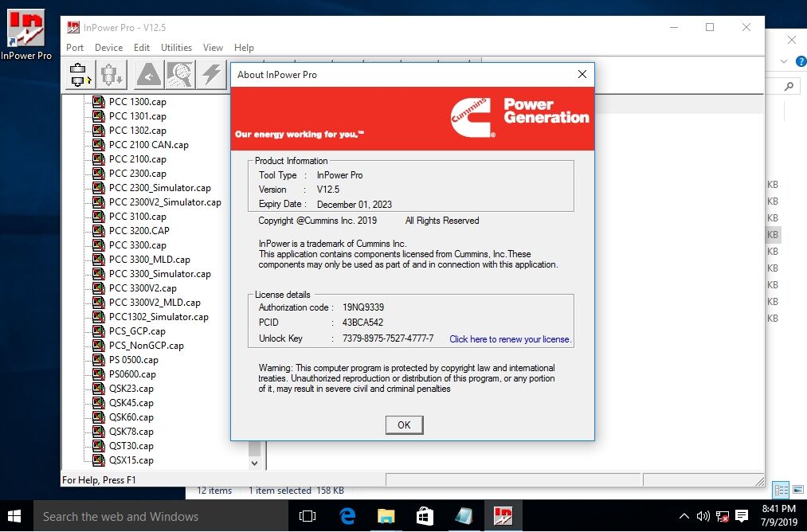Click the triangle arrow toolbar icon

pyautogui.click(x=149, y=75)
